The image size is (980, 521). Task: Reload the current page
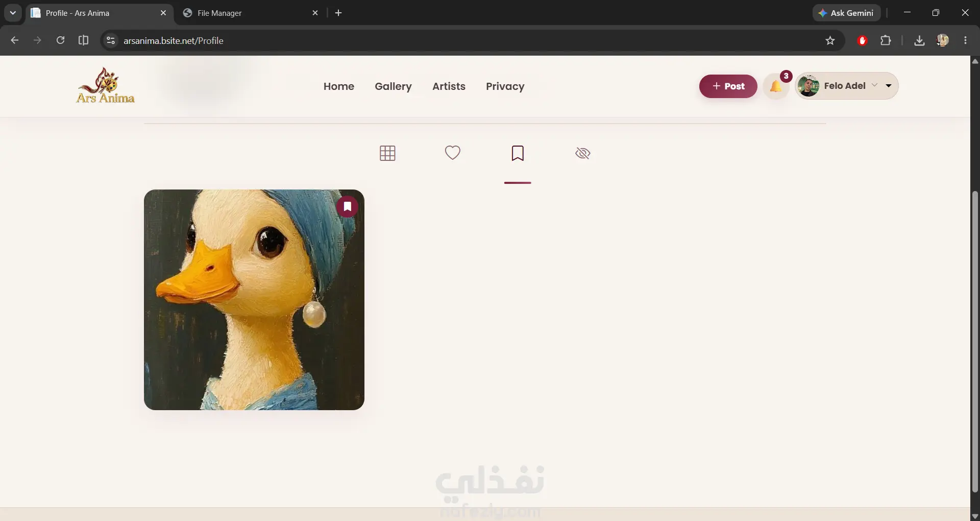pyautogui.click(x=60, y=40)
